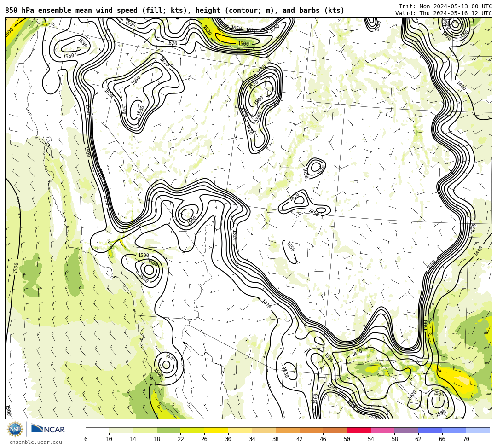Click the colorbar tick label 70
This screenshot has width=497, height=448.
[x=466, y=439]
